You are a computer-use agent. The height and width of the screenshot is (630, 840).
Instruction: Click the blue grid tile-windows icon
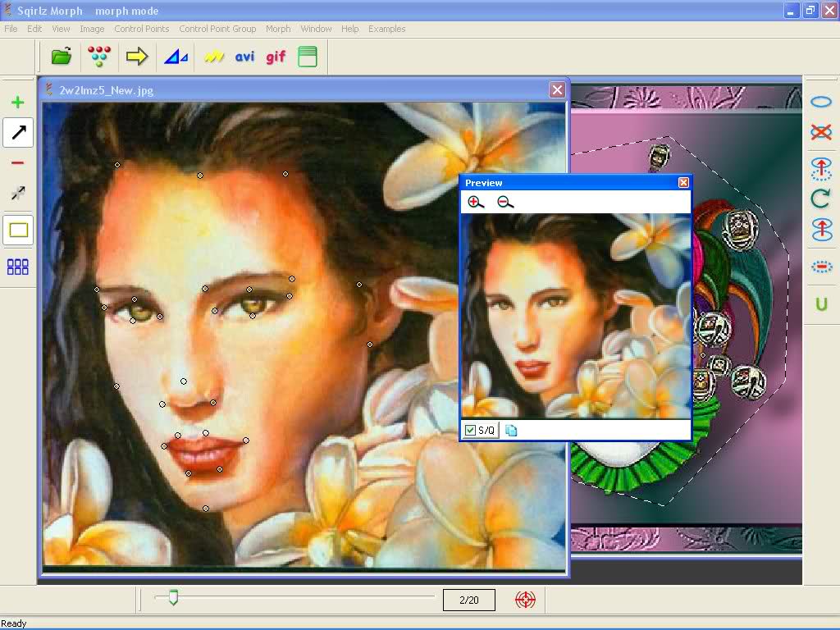(x=18, y=267)
